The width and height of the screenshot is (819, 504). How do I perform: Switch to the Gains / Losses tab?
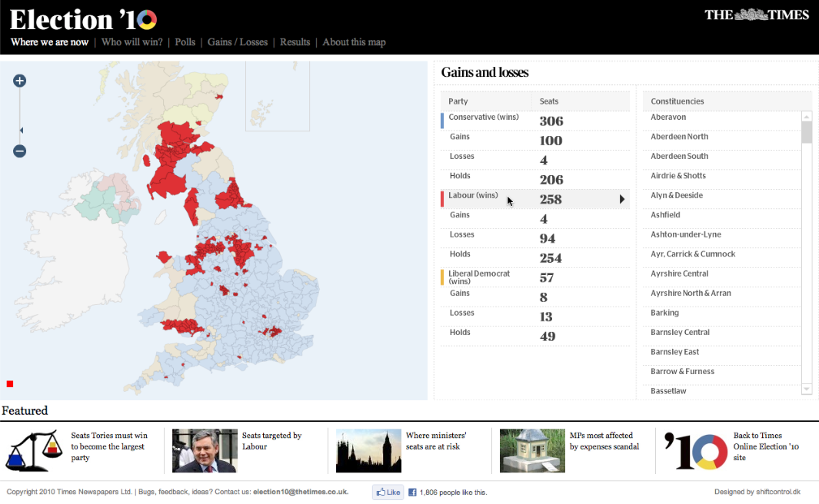point(238,42)
